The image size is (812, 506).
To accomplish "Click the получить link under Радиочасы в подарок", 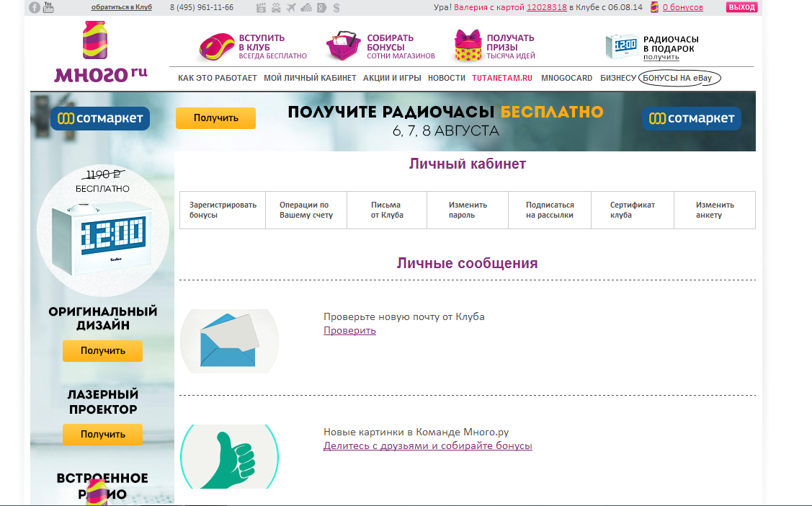I will (661, 57).
